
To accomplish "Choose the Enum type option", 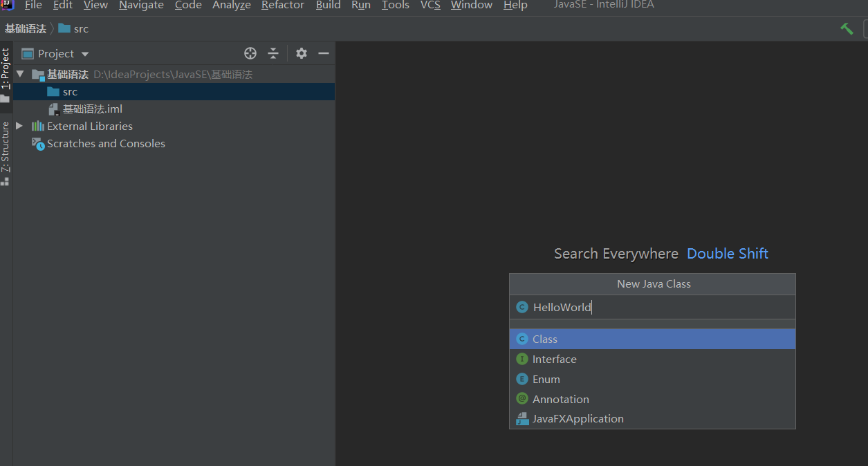I will click(x=546, y=379).
